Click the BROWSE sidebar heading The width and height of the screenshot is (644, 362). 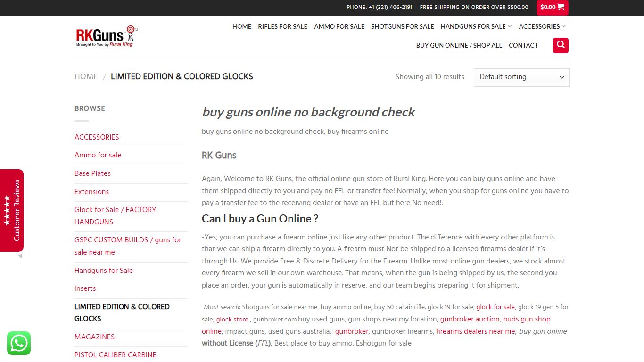tap(90, 108)
